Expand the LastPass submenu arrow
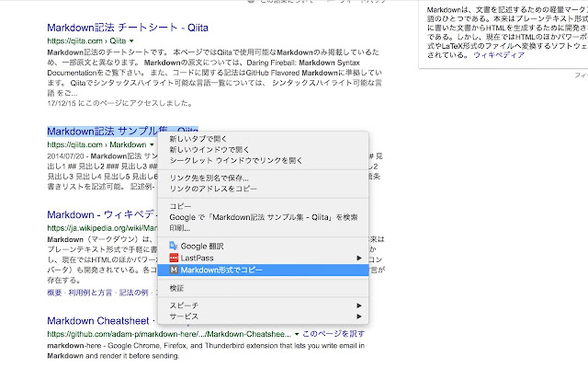Image resolution: width=588 pixels, height=368 pixels. 359,258
